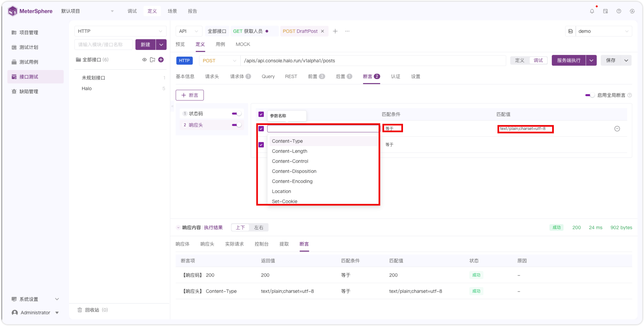Click the new-folder icon beside 全部接口
This screenshot has width=644, height=326.
[153, 60]
